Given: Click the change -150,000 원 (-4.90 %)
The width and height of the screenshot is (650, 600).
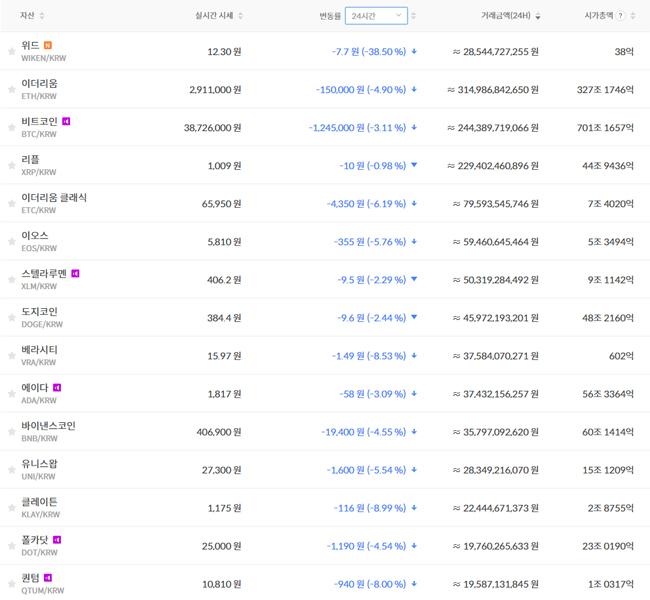Looking at the screenshot, I should click(361, 90).
